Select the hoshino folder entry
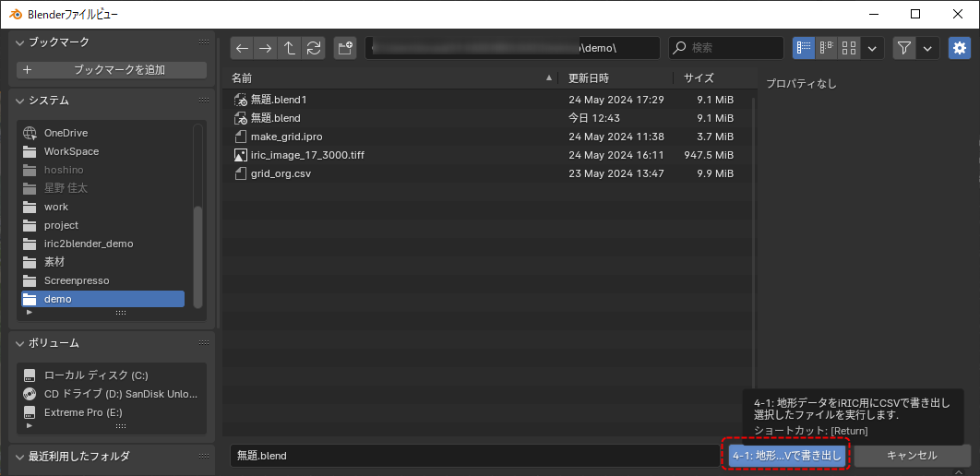980x476 pixels. 103,170
